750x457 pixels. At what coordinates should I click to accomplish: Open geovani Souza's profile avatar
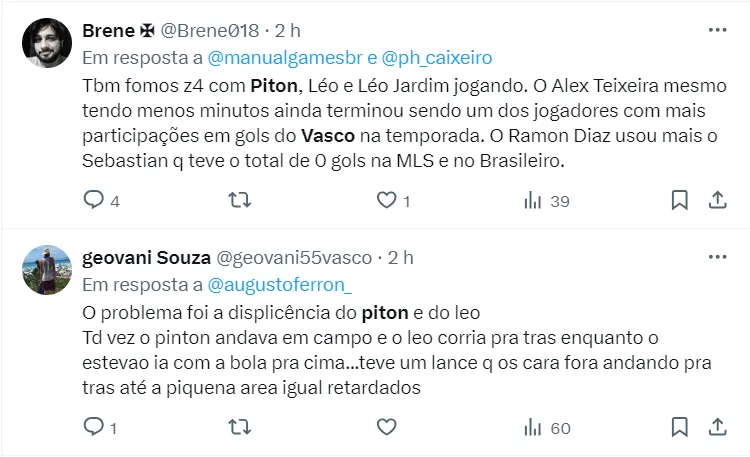coord(47,270)
